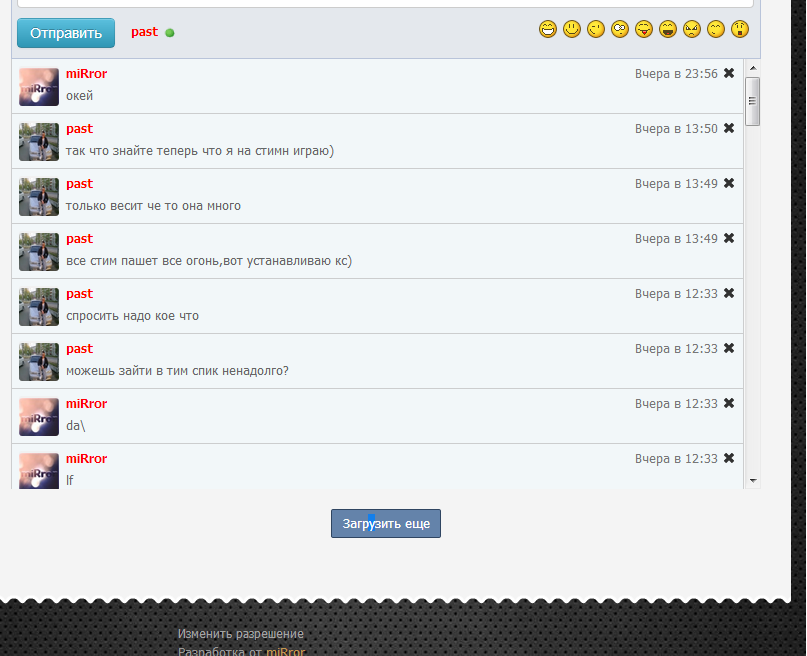Open the miRror developer link in footer
The image size is (807, 656).
click(286, 651)
